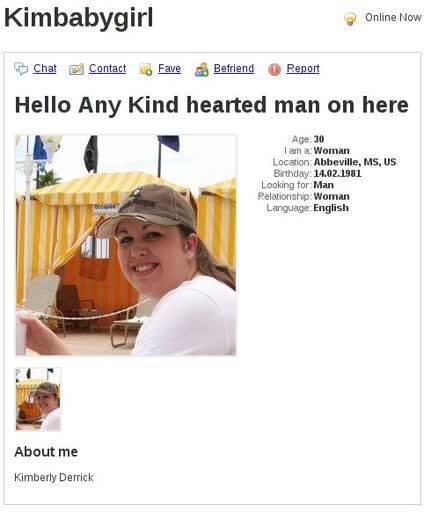The width and height of the screenshot is (431, 512).
Task: Click the Fave star note icon
Action: point(146,69)
